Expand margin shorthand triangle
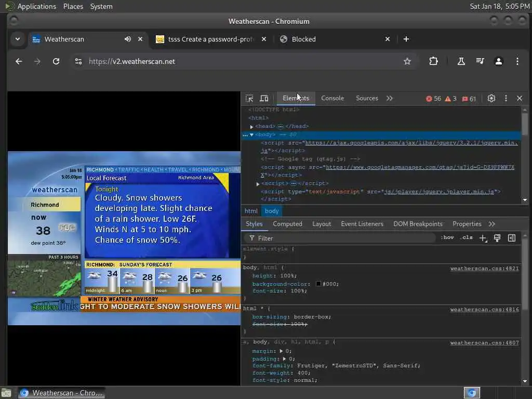Screen dimensions: 532x399 tap(281, 351)
